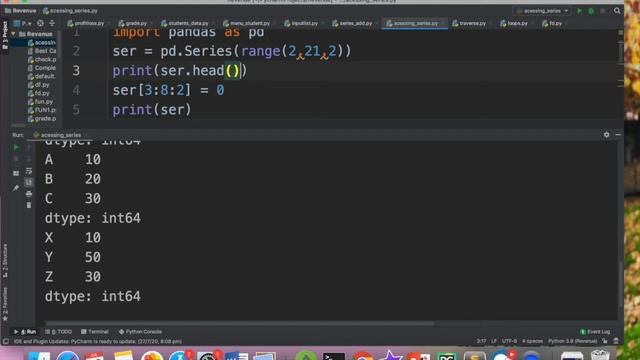Click the 3:17 cursor position in status bar
This screenshot has height=360, width=640.
point(481,341)
